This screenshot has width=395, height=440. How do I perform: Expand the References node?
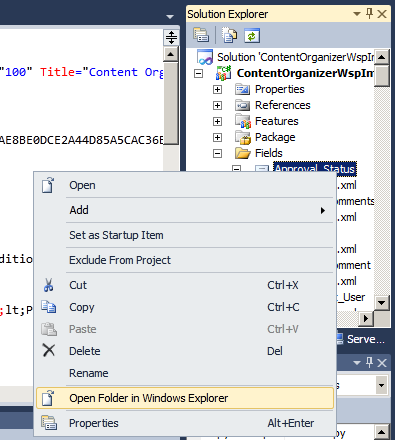pos(217,105)
